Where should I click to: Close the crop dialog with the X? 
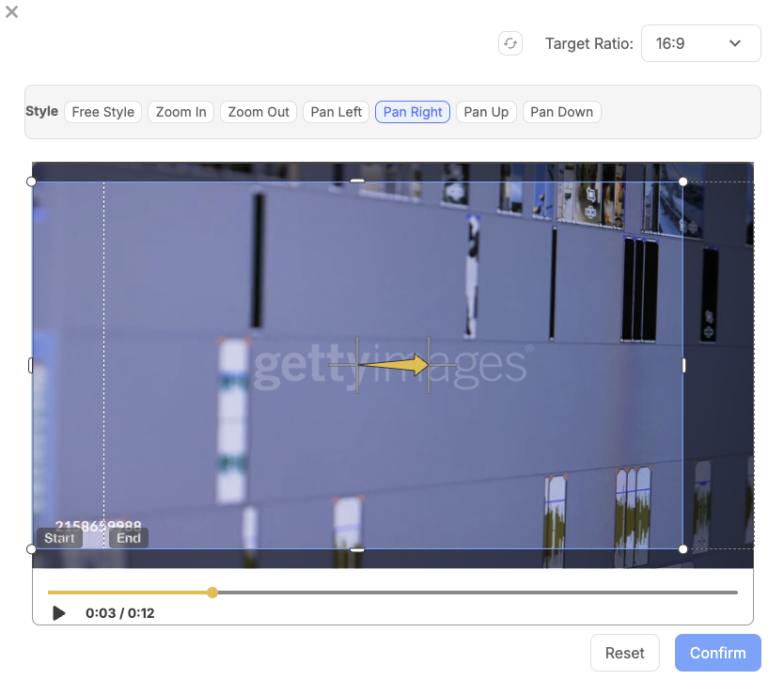coord(11,11)
